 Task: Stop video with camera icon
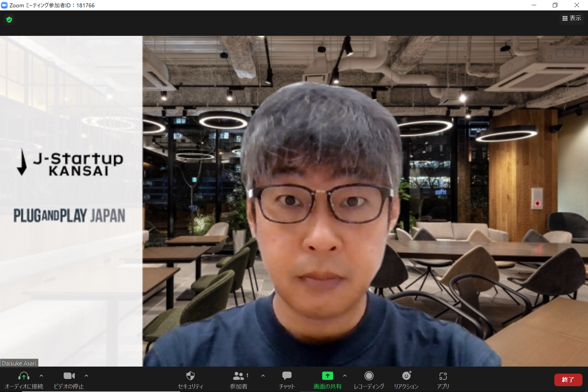pos(69,376)
